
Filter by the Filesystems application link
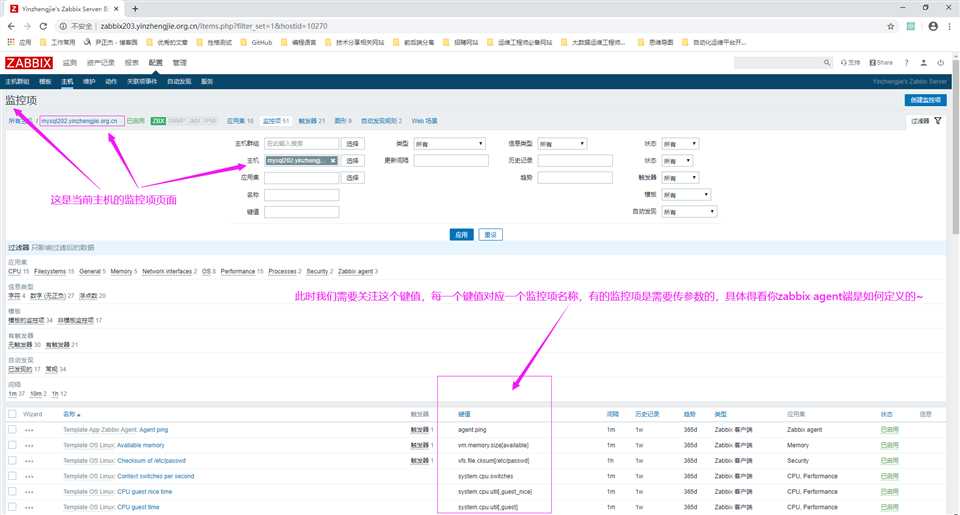click(50, 271)
